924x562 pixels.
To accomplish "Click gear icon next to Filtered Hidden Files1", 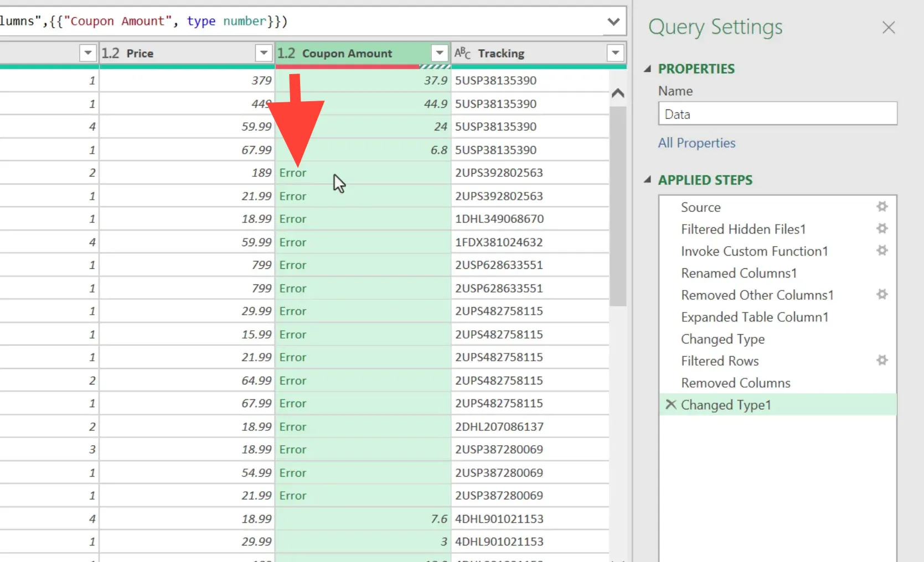I will [882, 228].
